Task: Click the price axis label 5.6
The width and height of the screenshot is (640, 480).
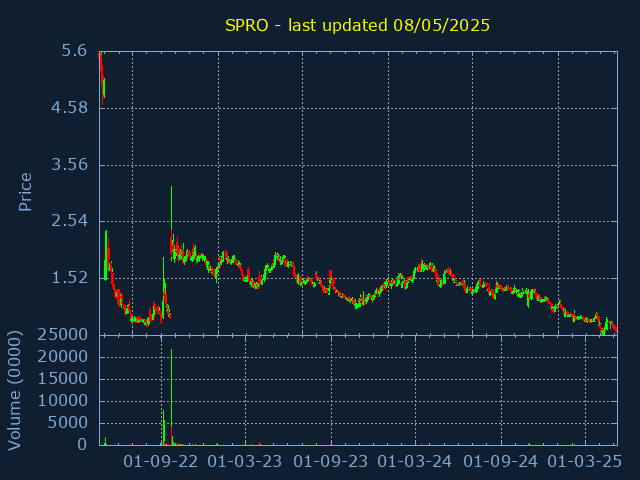Action: (74, 51)
